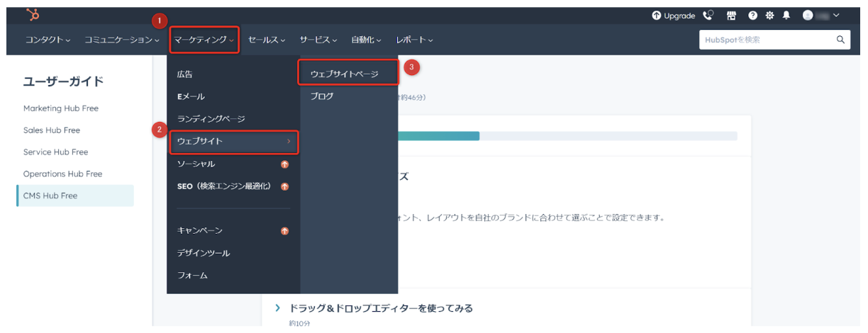
Task: Open the コンタクト dropdown menu
Action: (48, 40)
